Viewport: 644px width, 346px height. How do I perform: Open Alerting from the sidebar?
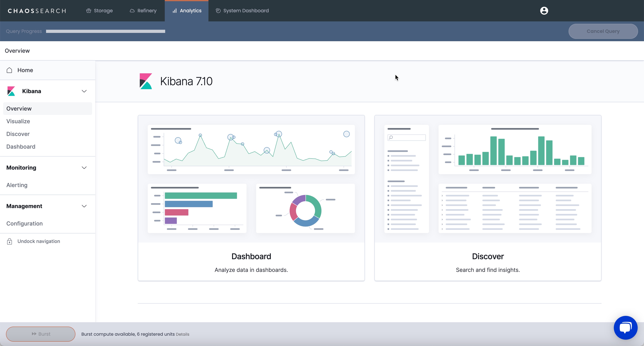click(x=17, y=185)
